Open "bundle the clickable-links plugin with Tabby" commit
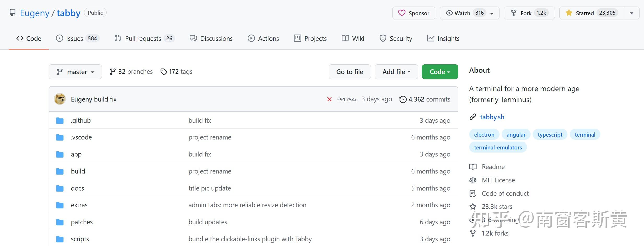This screenshot has height=246, width=644. click(x=250, y=239)
